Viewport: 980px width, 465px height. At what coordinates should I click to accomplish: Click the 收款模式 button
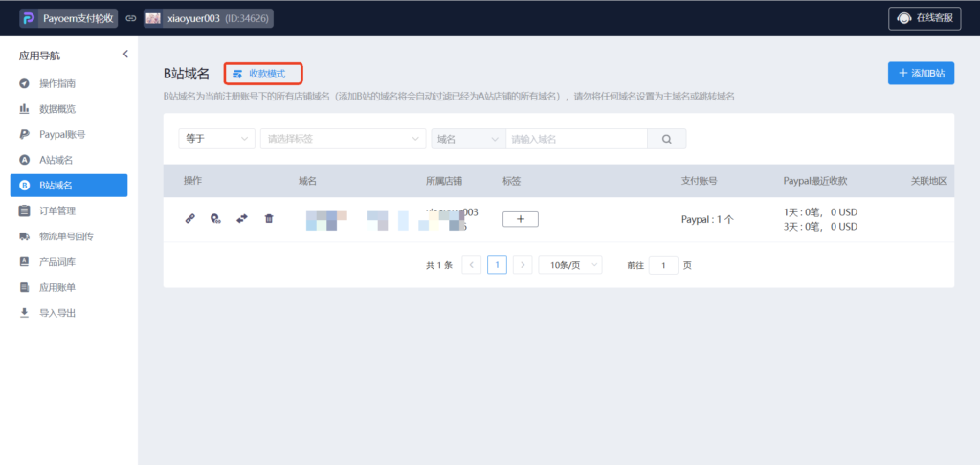[x=263, y=74]
